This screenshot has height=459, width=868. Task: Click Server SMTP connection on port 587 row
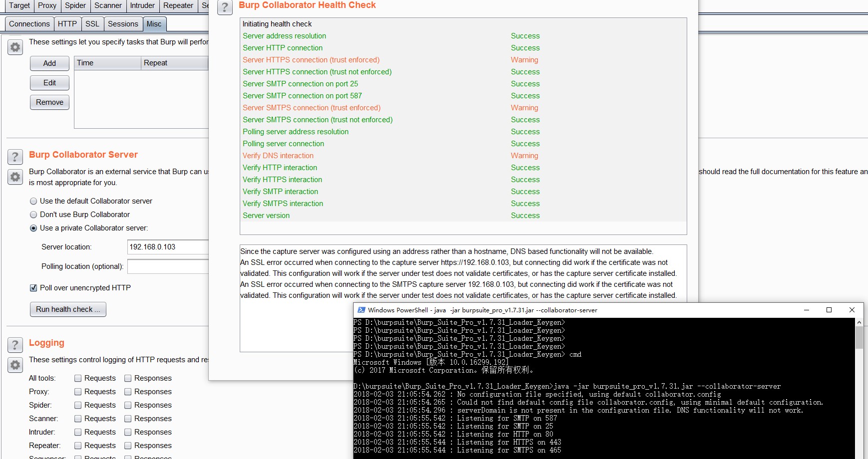click(x=463, y=96)
